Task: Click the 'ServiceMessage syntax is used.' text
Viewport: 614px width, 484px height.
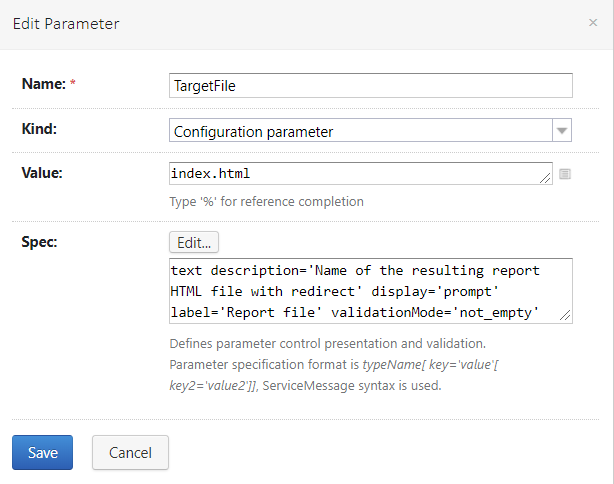Action: point(352,386)
